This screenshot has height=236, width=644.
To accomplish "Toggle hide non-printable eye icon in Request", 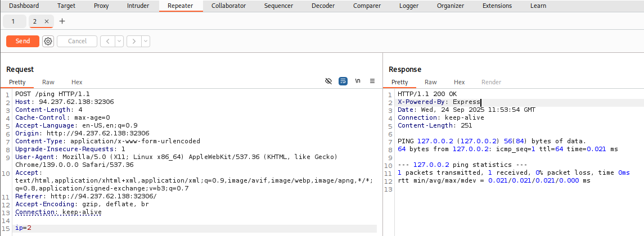I will click(x=329, y=81).
